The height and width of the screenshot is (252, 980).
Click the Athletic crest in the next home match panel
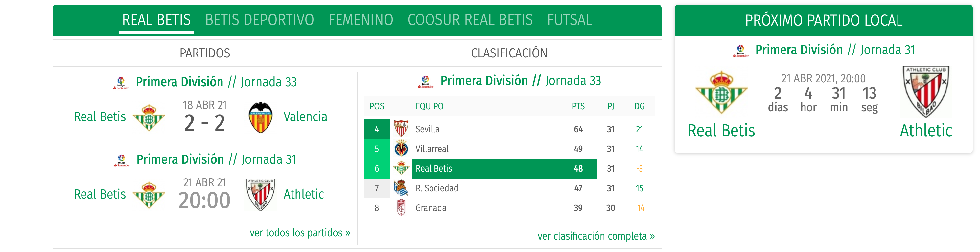click(x=926, y=92)
